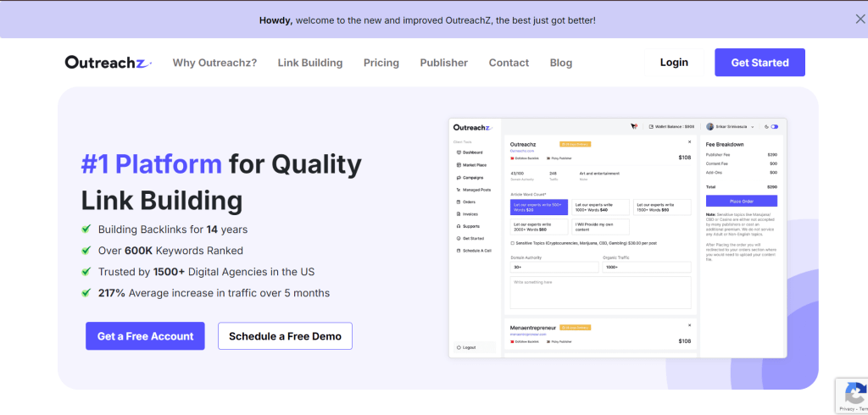Open the Contact page
The width and height of the screenshot is (868, 415).
(509, 63)
